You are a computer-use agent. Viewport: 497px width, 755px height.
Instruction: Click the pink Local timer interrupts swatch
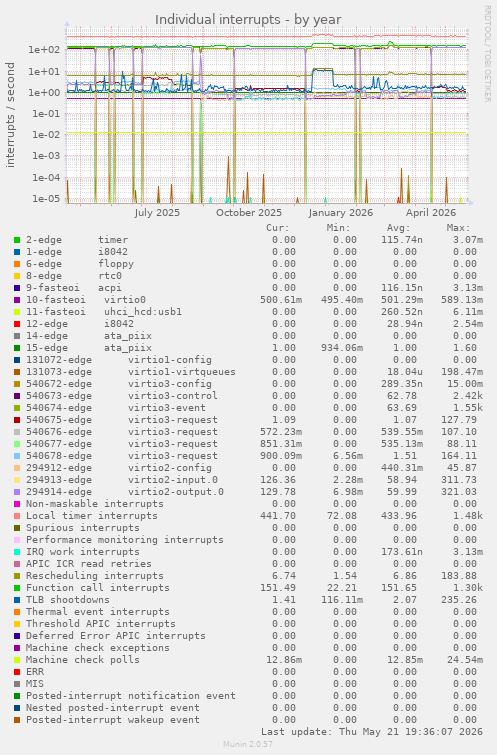(17, 516)
